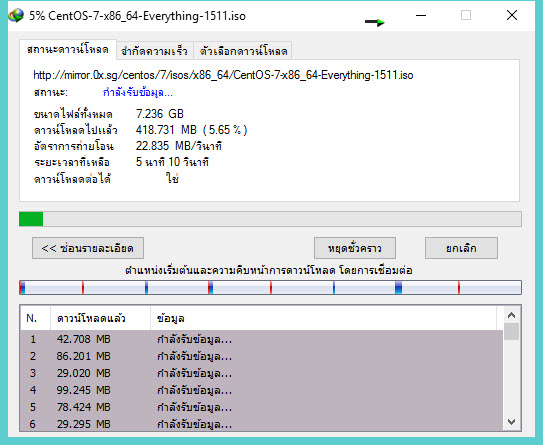Pause download with หยุดชั่วคราว button
543x445 pixels.
click(355, 248)
